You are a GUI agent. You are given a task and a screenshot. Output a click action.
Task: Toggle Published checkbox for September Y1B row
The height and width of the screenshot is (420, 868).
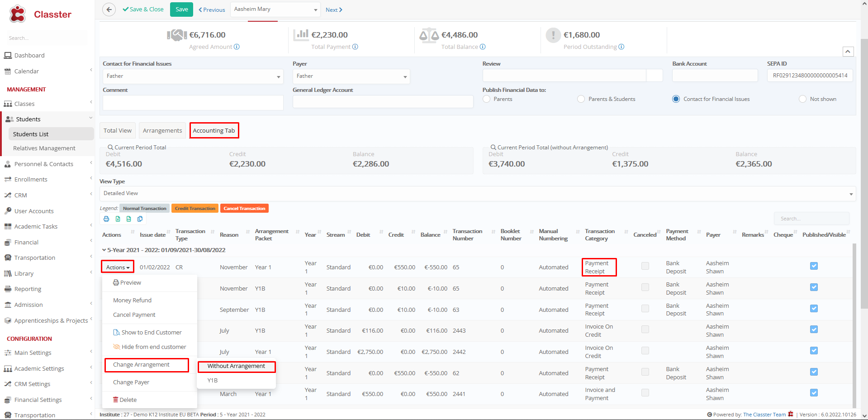click(814, 309)
